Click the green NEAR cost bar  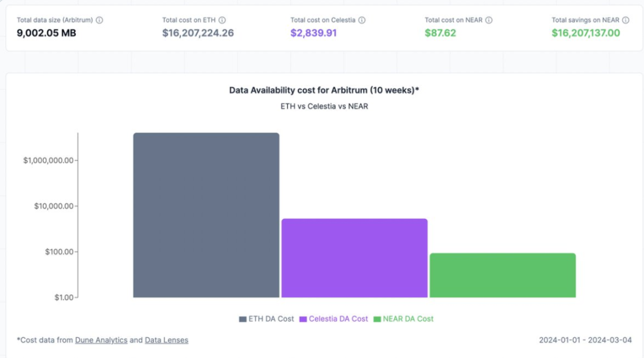pos(502,275)
